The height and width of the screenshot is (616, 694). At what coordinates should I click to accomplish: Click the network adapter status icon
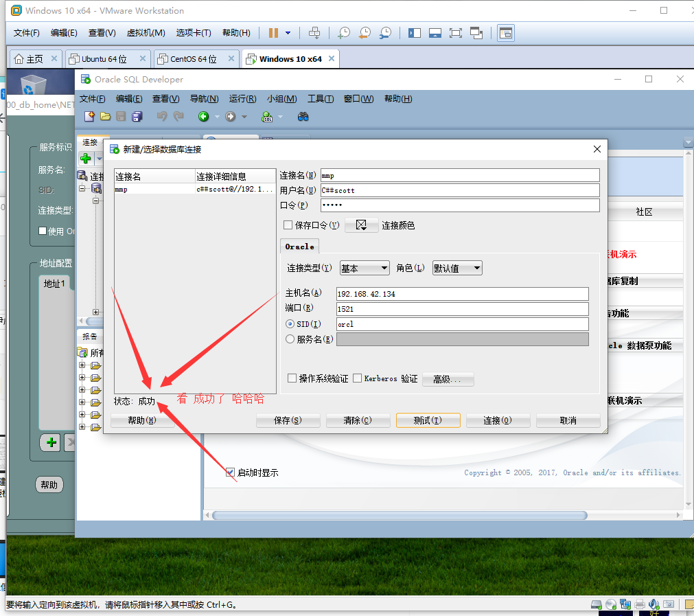point(625,604)
